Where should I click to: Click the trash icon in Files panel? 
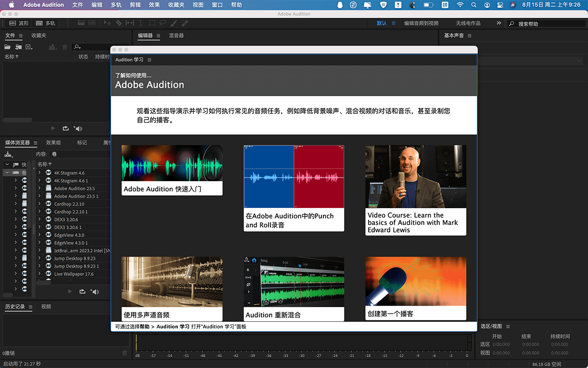pos(65,47)
